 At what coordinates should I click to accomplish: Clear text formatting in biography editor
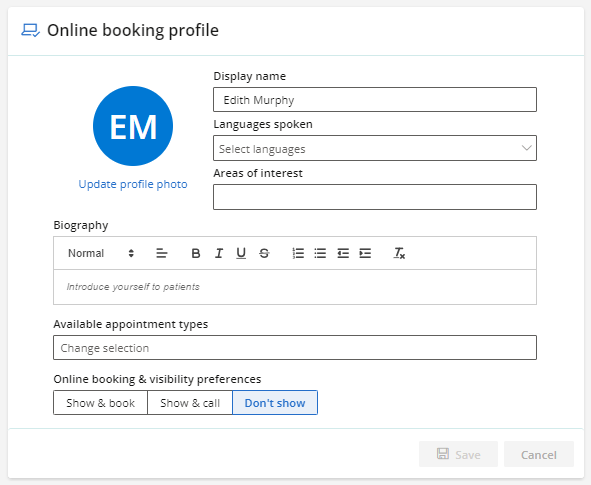click(399, 253)
